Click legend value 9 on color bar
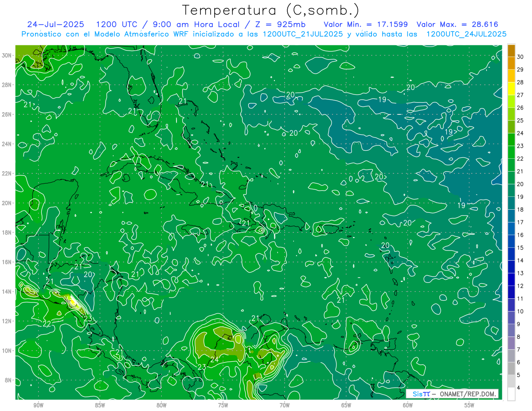The image size is (532, 411). (519, 324)
